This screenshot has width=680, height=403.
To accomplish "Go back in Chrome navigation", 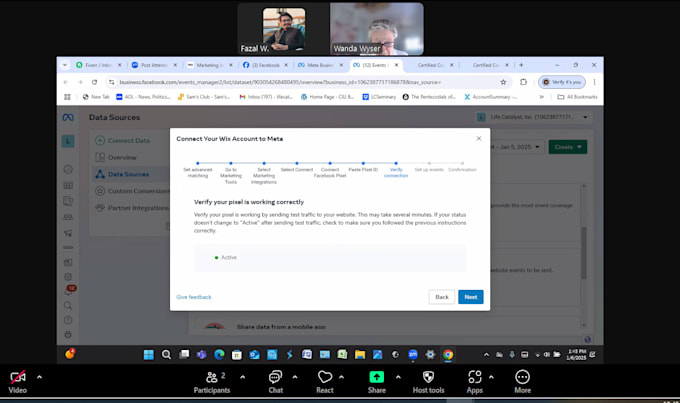I will 66,82.
